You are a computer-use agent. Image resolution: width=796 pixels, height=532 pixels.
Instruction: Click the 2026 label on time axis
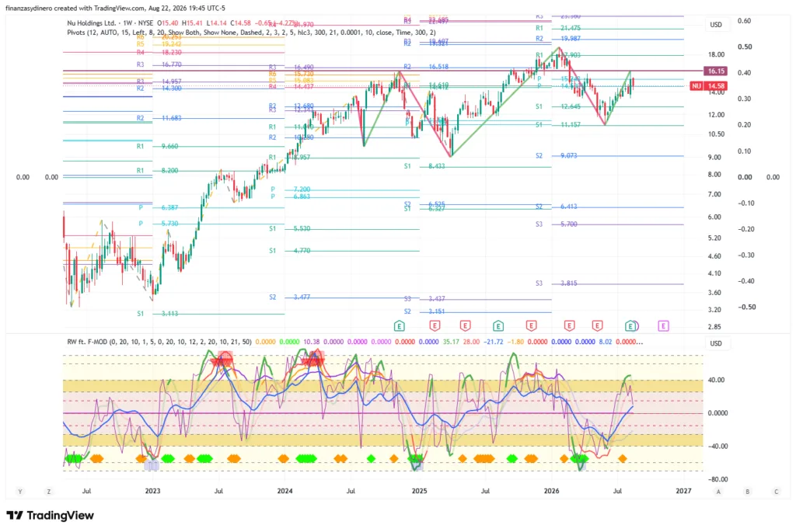pos(551,491)
